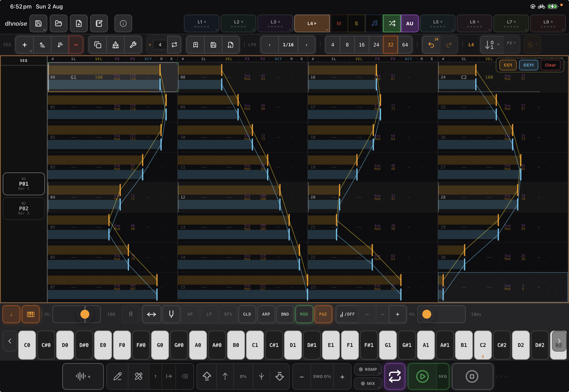
Task: Mute layer L4 with the M button
Action: (x=339, y=24)
